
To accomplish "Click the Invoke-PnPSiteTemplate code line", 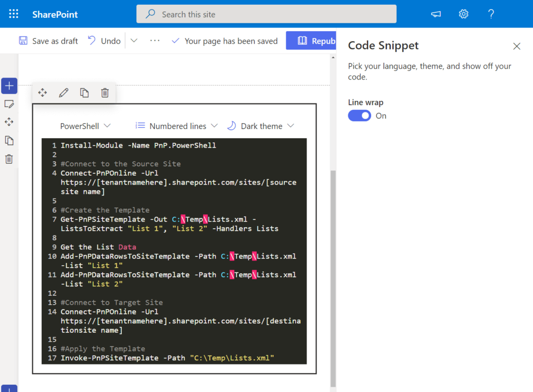I will [x=167, y=358].
